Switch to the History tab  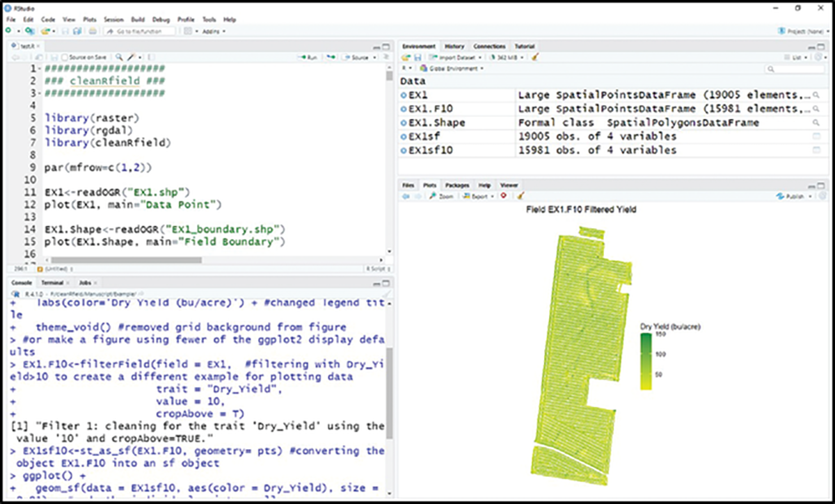pyautogui.click(x=454, y=47)
